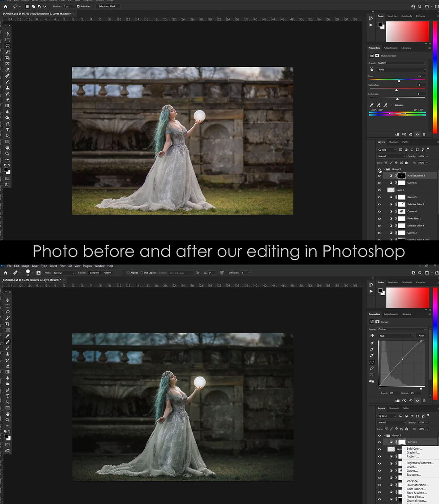
Task: Click the white point eyedropper in Curves panel
Action: [x=371, y=356]
